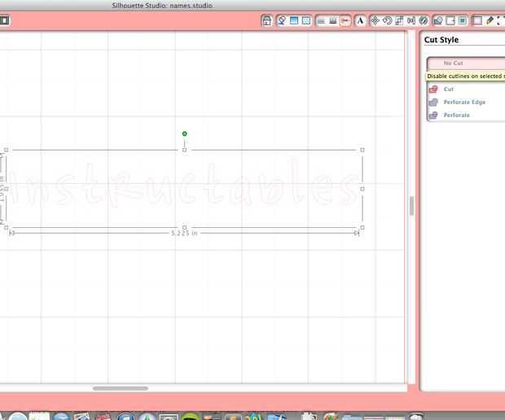The height and width of the screenshot is (420, 505).
Task: Open the Fill Color window icon
Action: [x=282, y=20]
